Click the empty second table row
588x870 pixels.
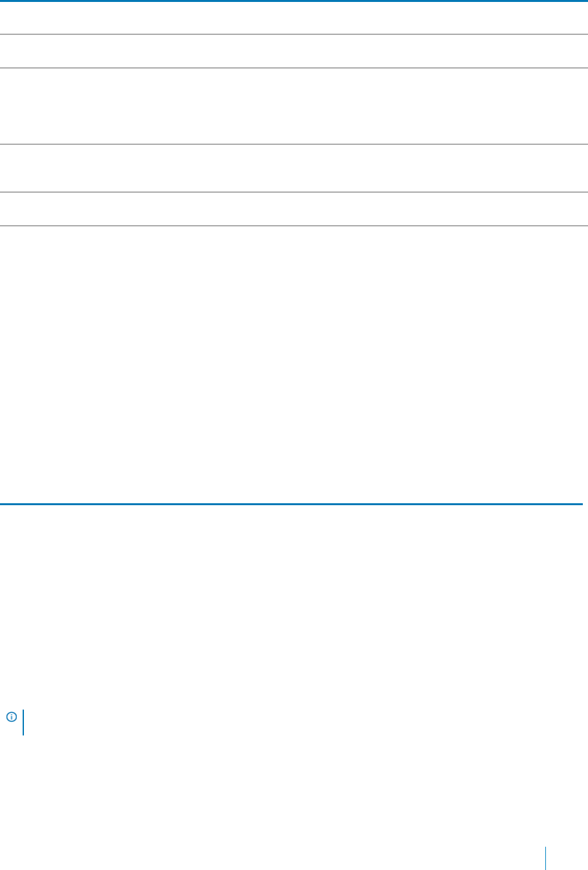294,51
